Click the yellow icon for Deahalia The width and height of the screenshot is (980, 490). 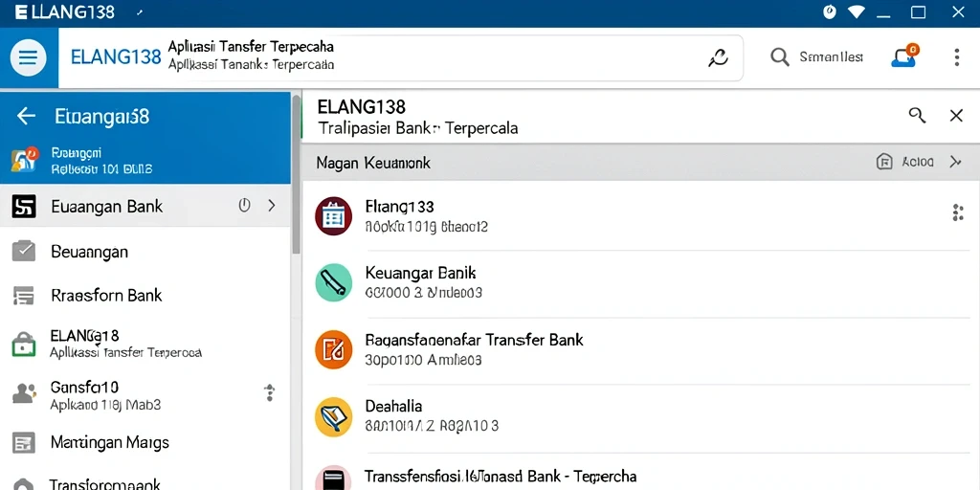[x=333, y=417]
